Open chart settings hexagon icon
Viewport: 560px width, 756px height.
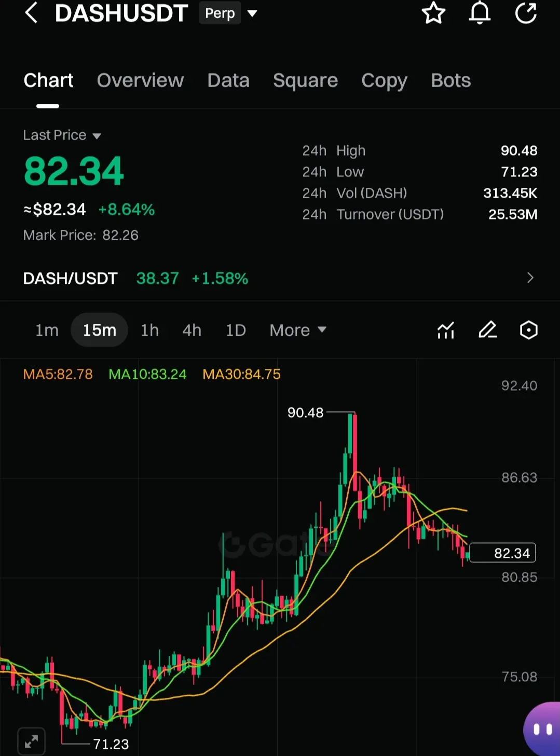[x=528, y=330]
